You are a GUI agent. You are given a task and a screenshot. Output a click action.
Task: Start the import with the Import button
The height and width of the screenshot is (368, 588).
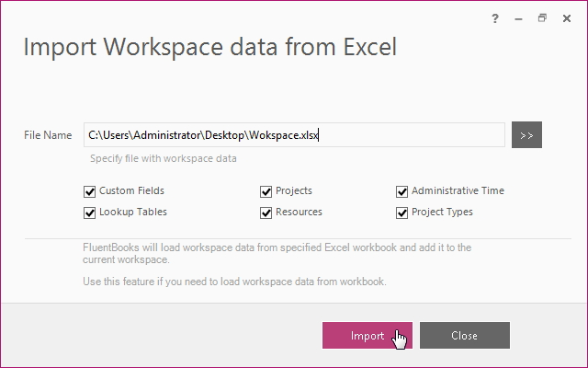coord(367,335)
